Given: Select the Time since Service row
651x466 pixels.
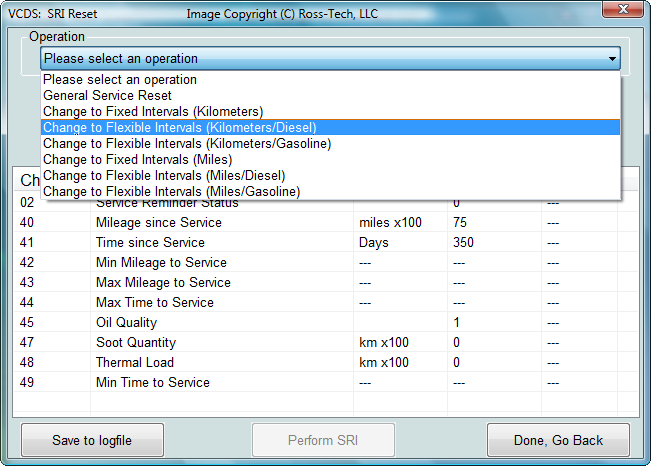Looking at the screenshot, I should (x=150, y=242).
